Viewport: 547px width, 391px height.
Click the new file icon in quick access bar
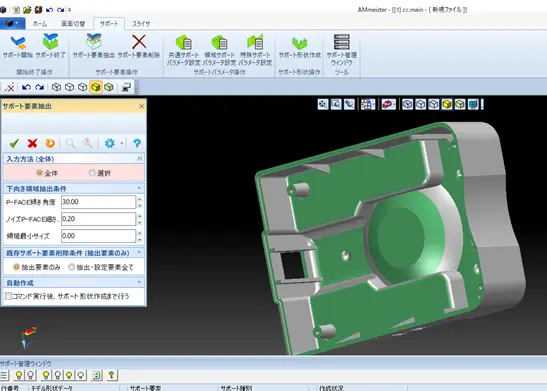[x=16, y=9]
